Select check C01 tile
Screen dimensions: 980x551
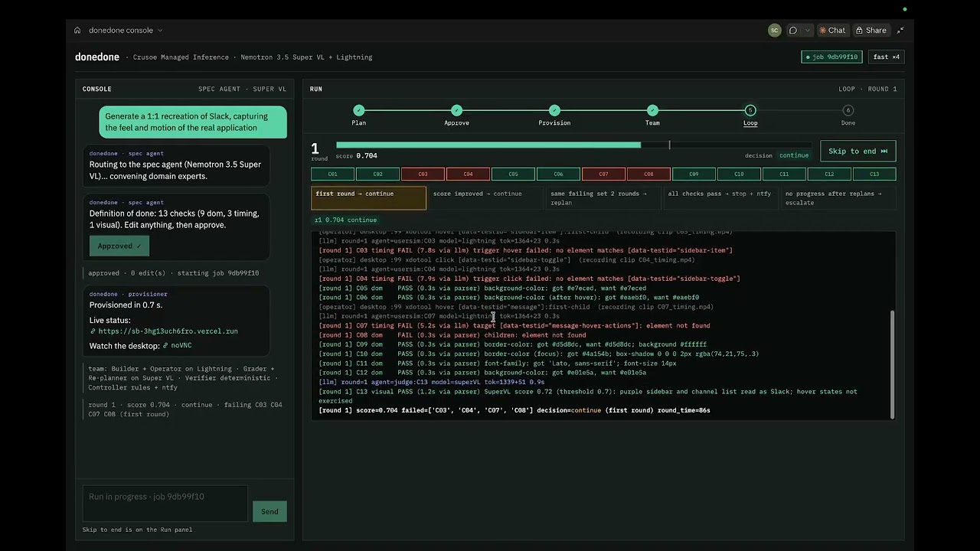332,174
